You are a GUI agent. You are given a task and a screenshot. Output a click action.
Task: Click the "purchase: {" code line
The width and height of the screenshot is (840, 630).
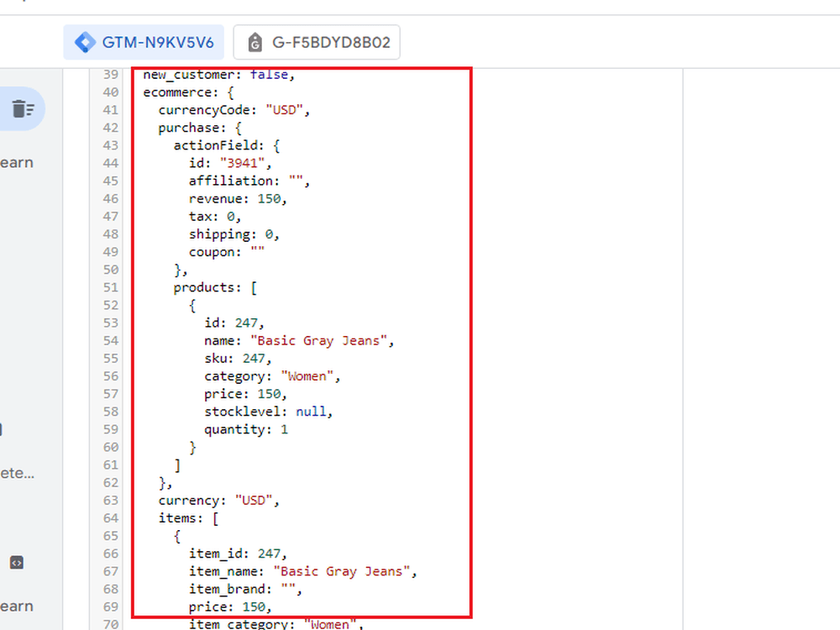200,128
